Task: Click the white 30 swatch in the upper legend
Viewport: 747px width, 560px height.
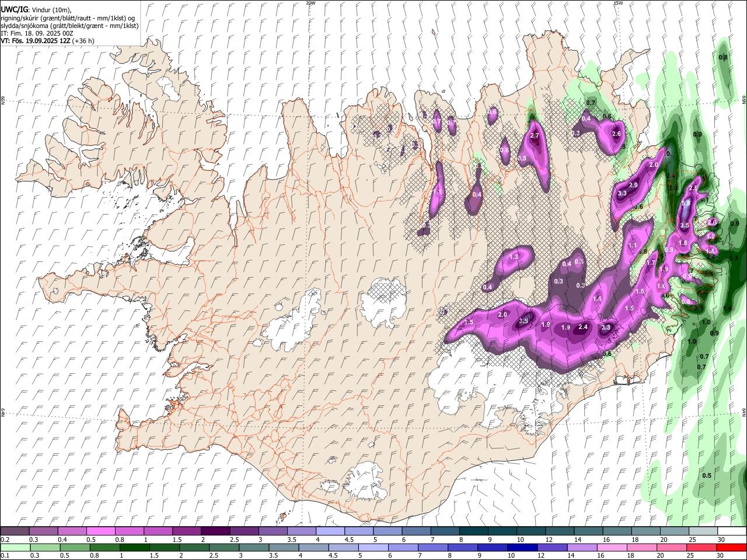Action: [732, 531]
